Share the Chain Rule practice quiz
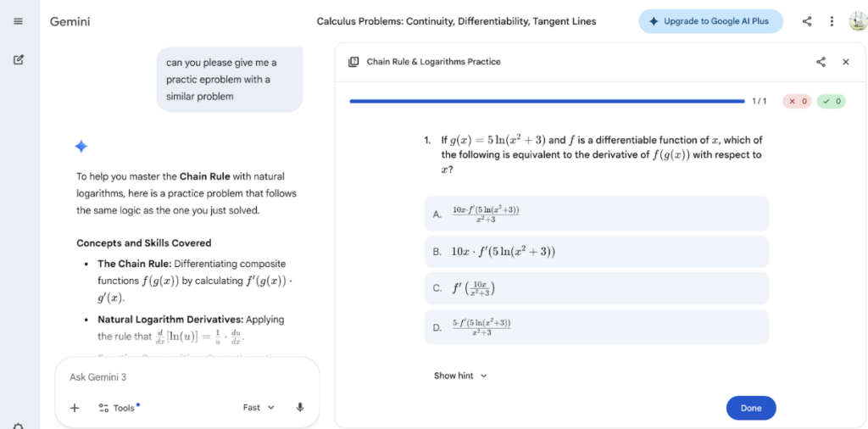868x429 pixels. coord(821,62)
